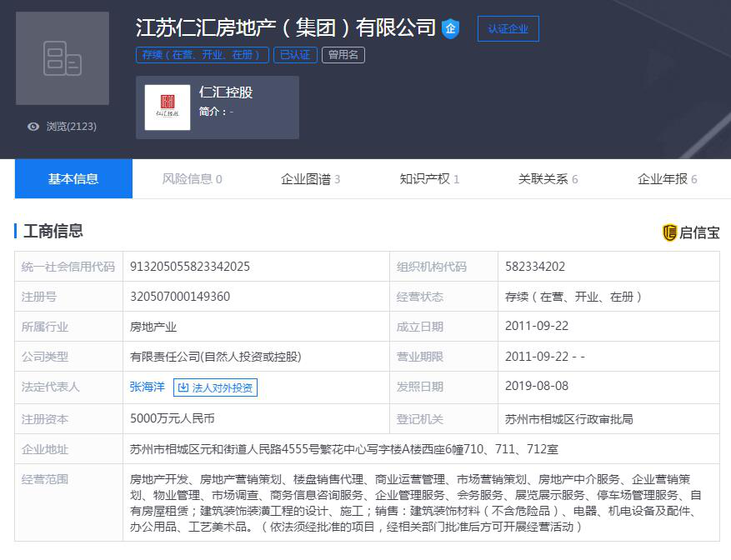The image size is (731, 560).
Task: Open the 曾用名 tag
Action: 343,55
